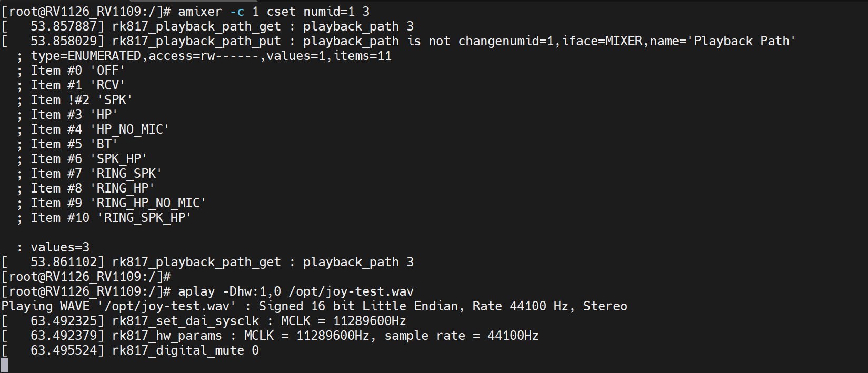Click the "'RING_SPK'" entry for Item #7
Image resolution: width=868 pixels, height=373 pixels.
126,174
